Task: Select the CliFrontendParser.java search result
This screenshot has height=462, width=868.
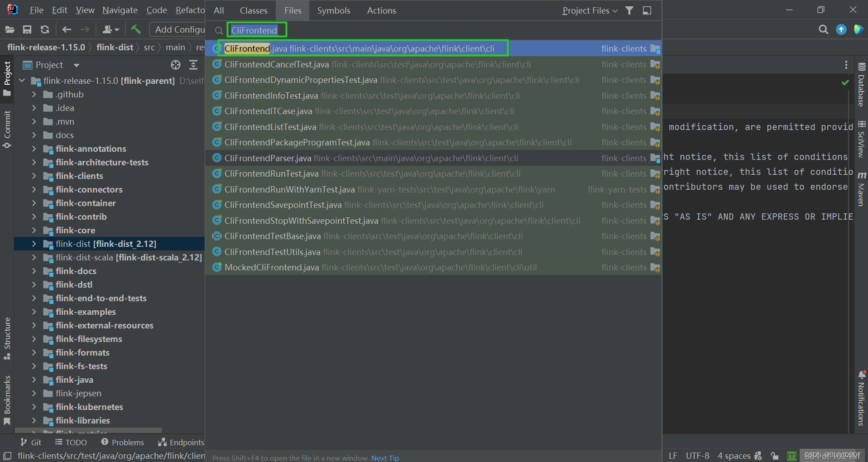Action: tap(434, 158)
